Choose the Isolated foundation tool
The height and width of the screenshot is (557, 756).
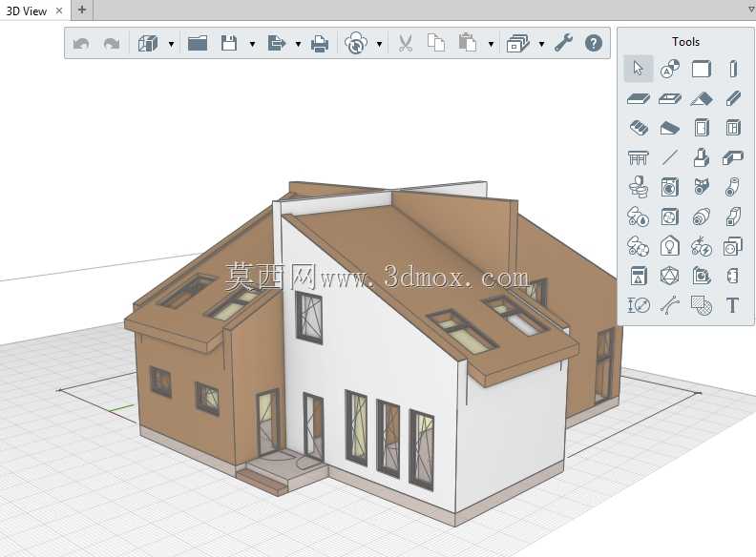[x=702, y=157]
